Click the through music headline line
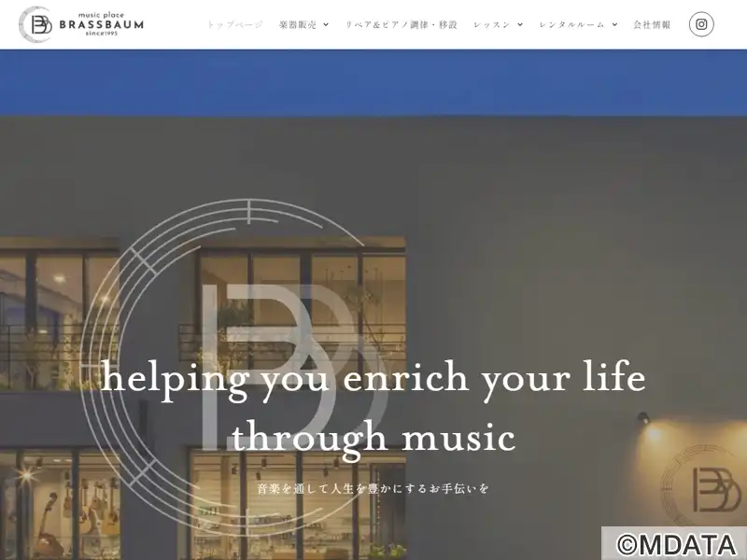This screenshot has width=747, height=560. point(373,438)
